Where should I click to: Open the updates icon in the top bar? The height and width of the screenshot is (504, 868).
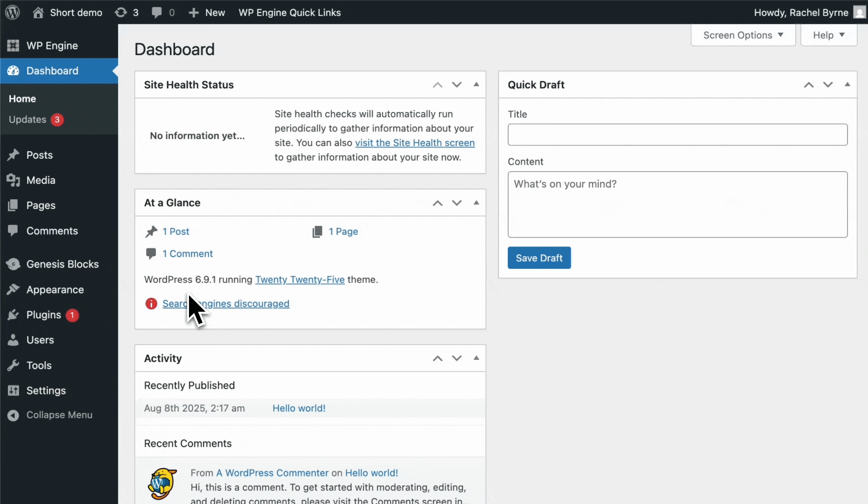click(122, 12)
